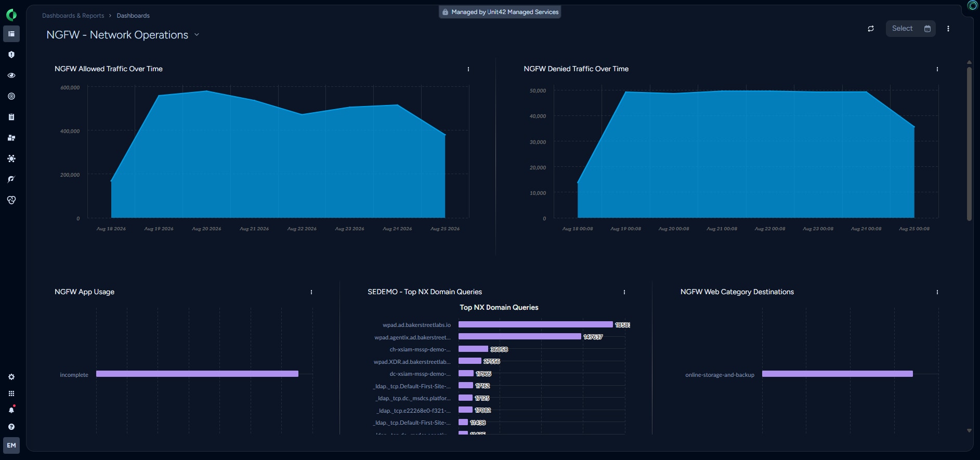980x460 pixels.
Task: Open NGFW Allowed Traffic widget menu
Action: click(x=468, y=69)
